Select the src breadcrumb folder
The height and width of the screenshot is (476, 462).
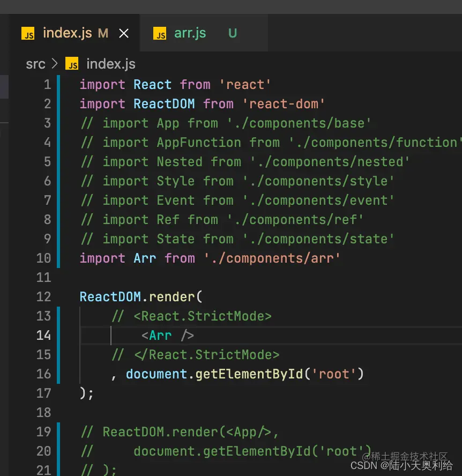tap(35, 64)
